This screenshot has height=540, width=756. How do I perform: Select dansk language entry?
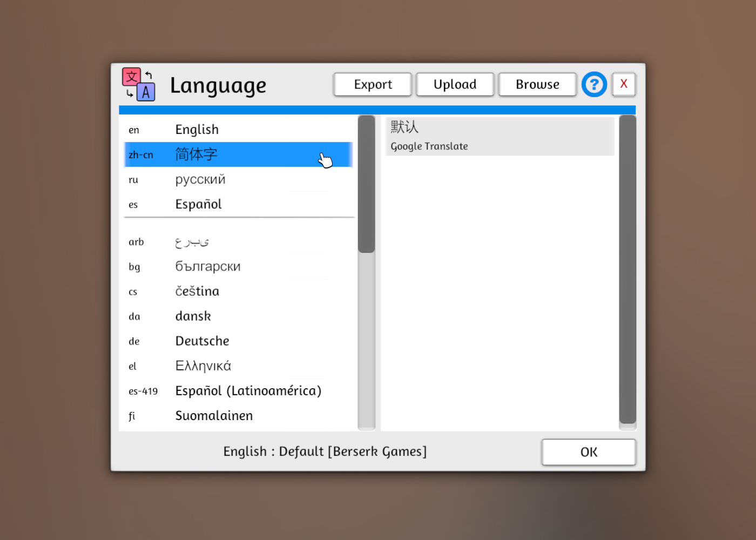[x=238, y=316]
